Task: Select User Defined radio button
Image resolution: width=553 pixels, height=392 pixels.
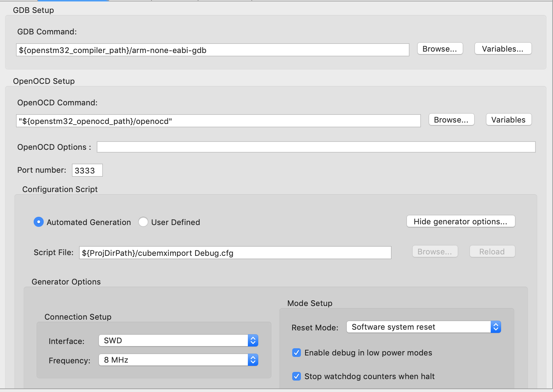Action: click(x=143, y=222)
